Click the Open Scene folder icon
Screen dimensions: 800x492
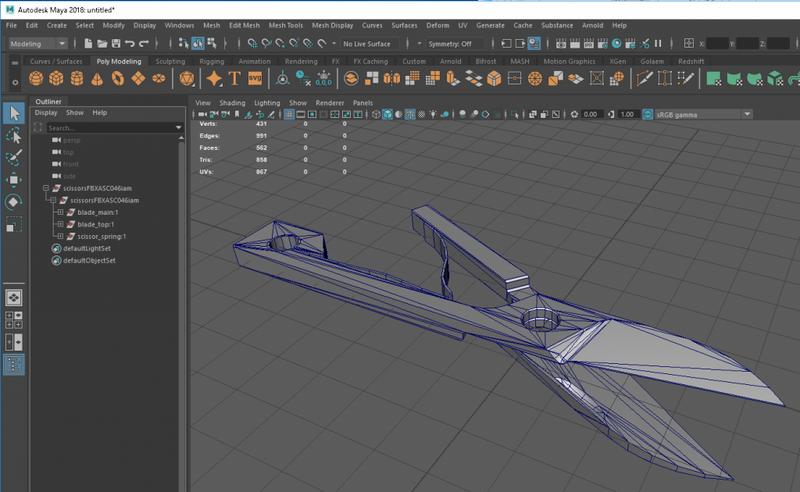[102, 43]
